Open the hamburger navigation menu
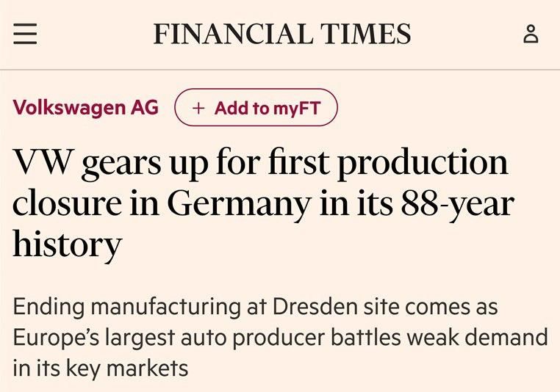The width and height of the screenshot is (560, 392). click(x=25, y=35)
